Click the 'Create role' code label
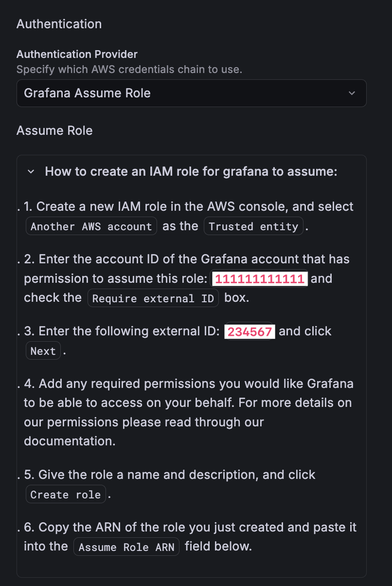 pos(66,494)
